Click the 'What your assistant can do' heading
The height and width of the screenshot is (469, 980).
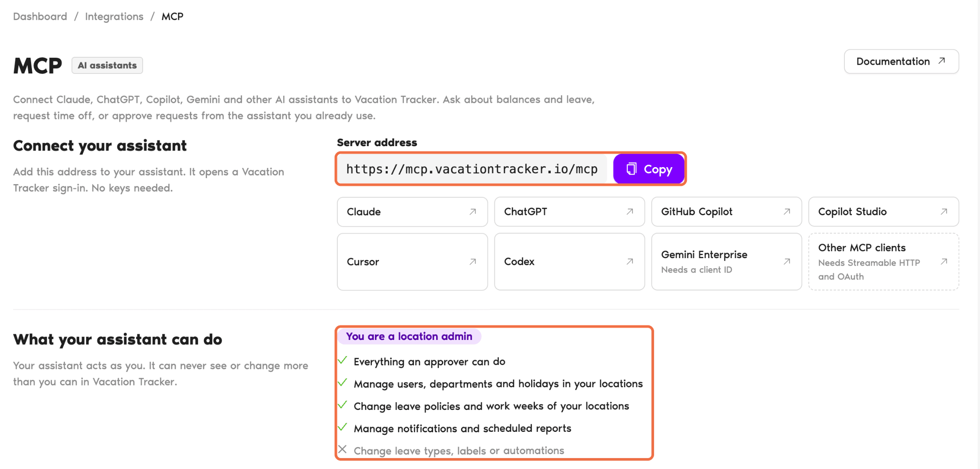coord(118,339)
